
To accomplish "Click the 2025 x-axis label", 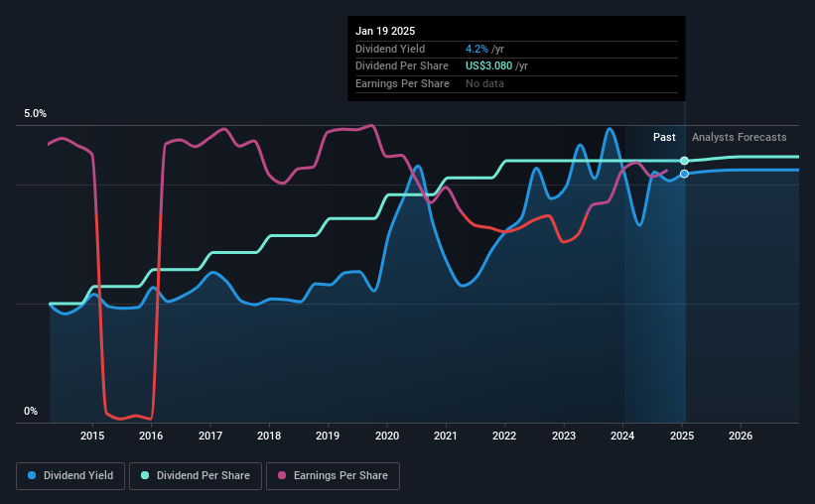I will pyautogui.click(x=681, y=436).
